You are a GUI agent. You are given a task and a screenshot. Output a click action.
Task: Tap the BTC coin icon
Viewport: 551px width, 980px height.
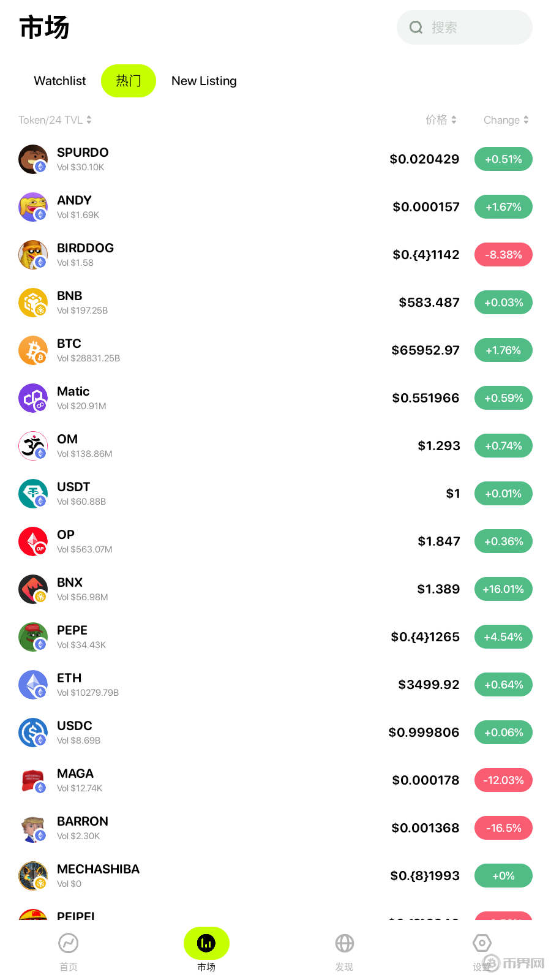(33, 350)
